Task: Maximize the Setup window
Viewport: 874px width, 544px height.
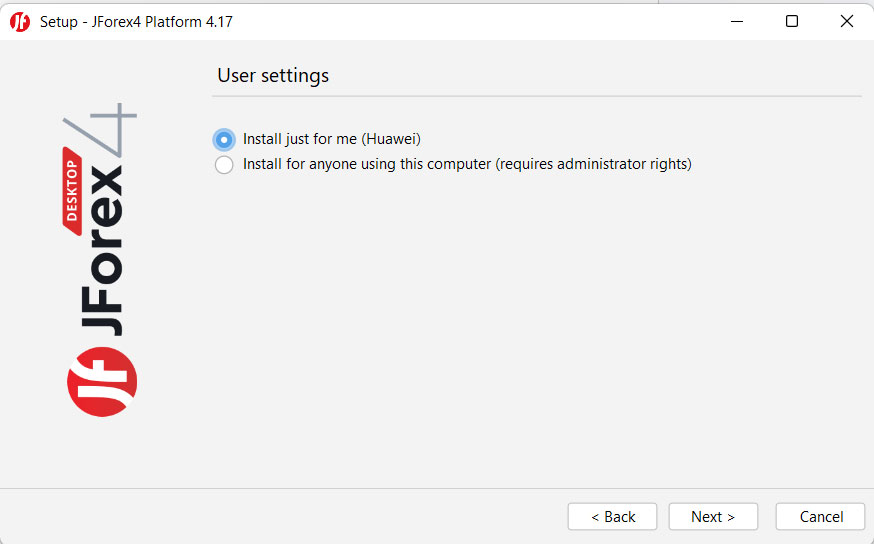Action: [x=792, y=21]
